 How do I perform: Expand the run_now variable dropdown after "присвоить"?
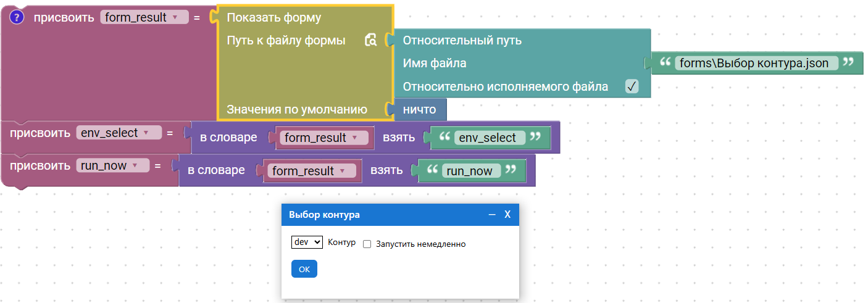click(135, 165)
